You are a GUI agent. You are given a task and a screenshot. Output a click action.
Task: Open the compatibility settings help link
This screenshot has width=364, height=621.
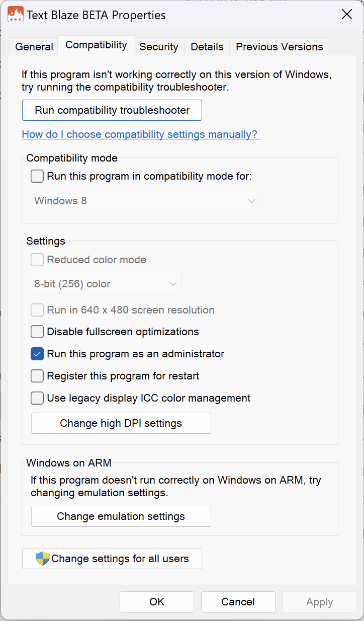point(141,134)
